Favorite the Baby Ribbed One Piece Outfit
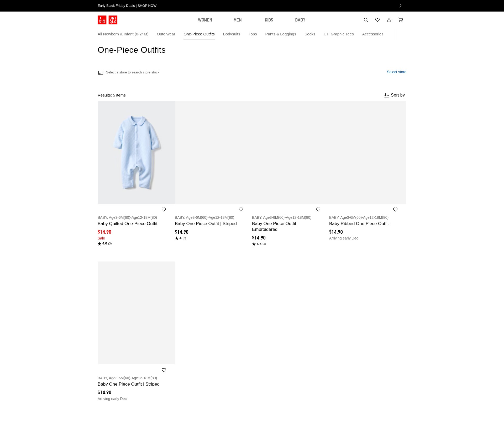504x421 pixels. [395, 210]
